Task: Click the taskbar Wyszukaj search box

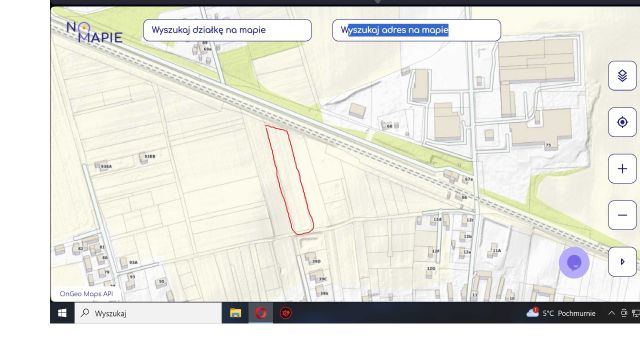Action: click(148, 313)
